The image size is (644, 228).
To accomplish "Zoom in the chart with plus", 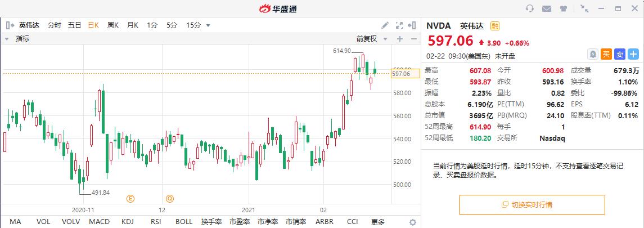I will (x=400, y=39).
